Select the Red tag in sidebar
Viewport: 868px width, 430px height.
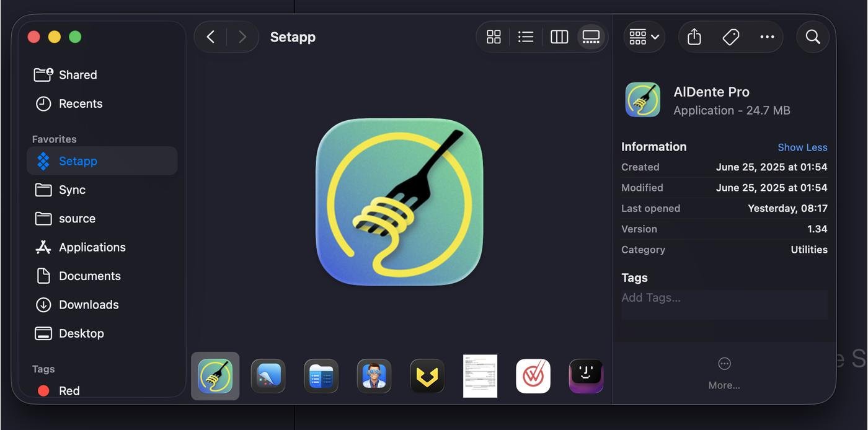tap(102, 391)
